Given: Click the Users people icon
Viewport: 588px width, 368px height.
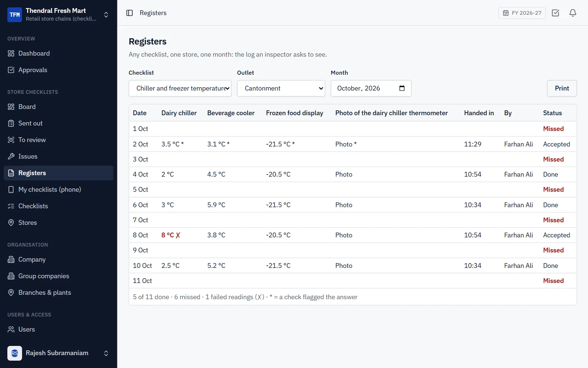Looking at the screenshot, I should click(11, 329).
